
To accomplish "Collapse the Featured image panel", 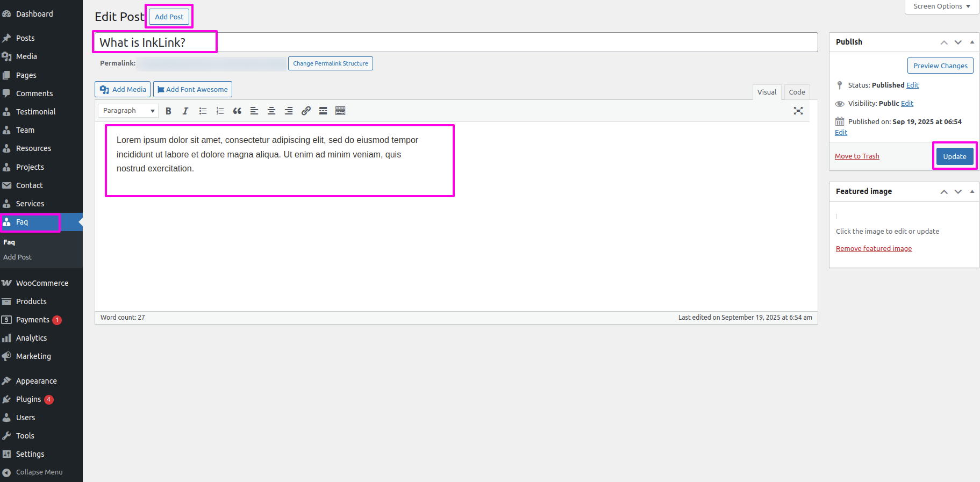I will (x=972, y=191).
